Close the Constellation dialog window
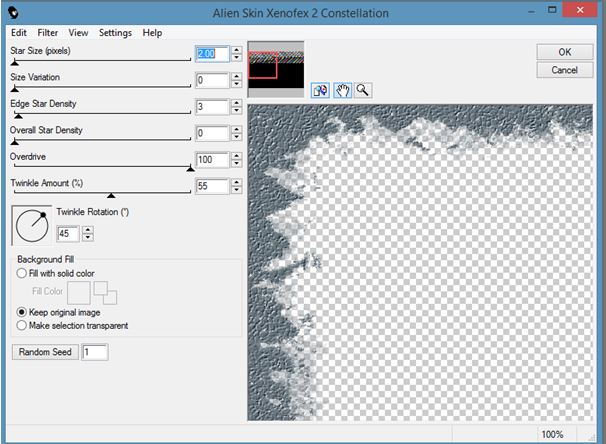 (580, 10)
